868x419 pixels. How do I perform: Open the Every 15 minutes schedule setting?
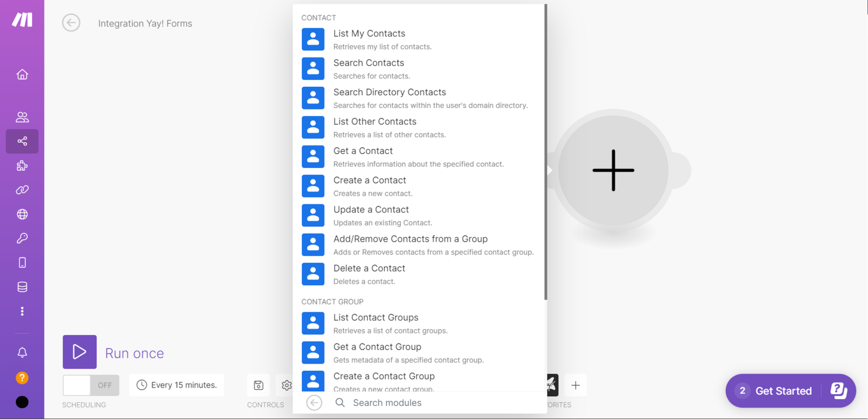pos(177,385)
